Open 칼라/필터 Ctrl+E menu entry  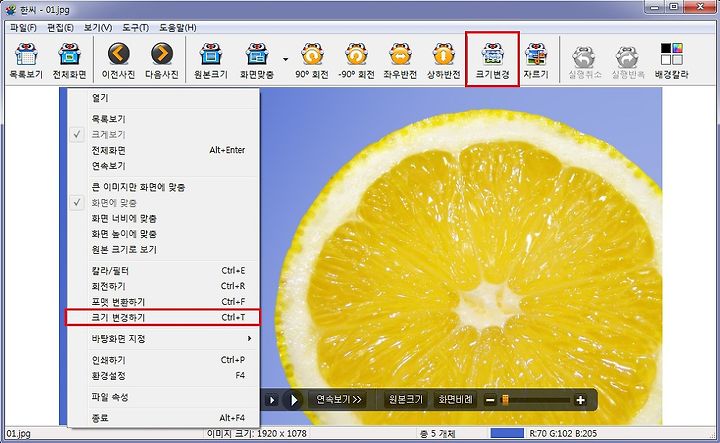tap(163, 271)
